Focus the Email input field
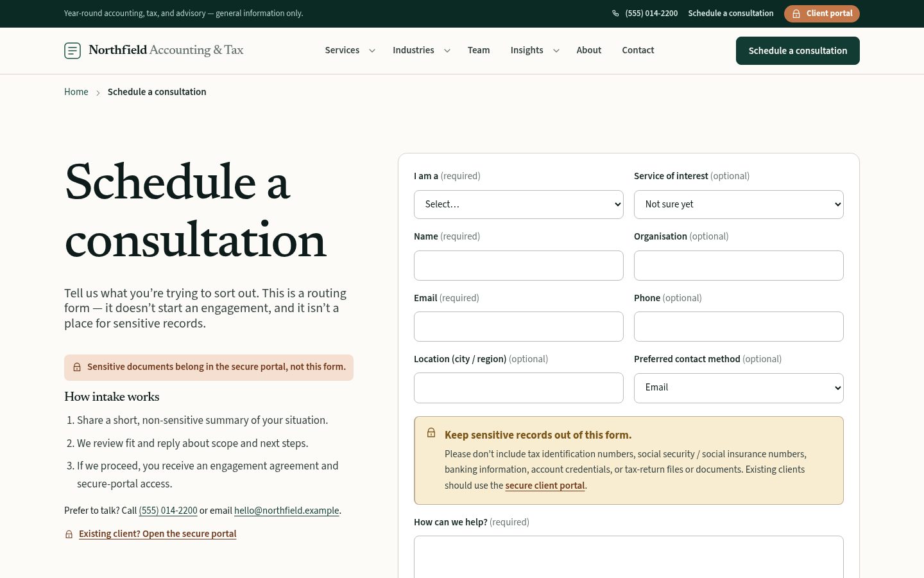Screen dimensions: 924x578 pyautogui.click(x=518, y=326)
